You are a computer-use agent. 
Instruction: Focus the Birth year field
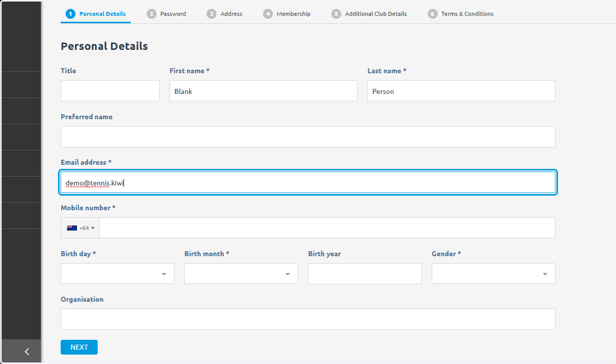point(365,274)
